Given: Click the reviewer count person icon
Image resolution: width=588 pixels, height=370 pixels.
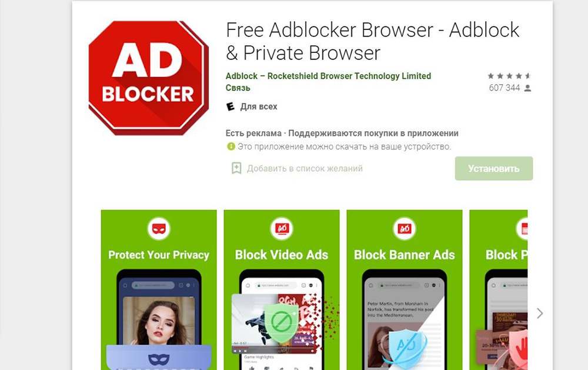Looking at the screenshot, I should tap(527, 88).
